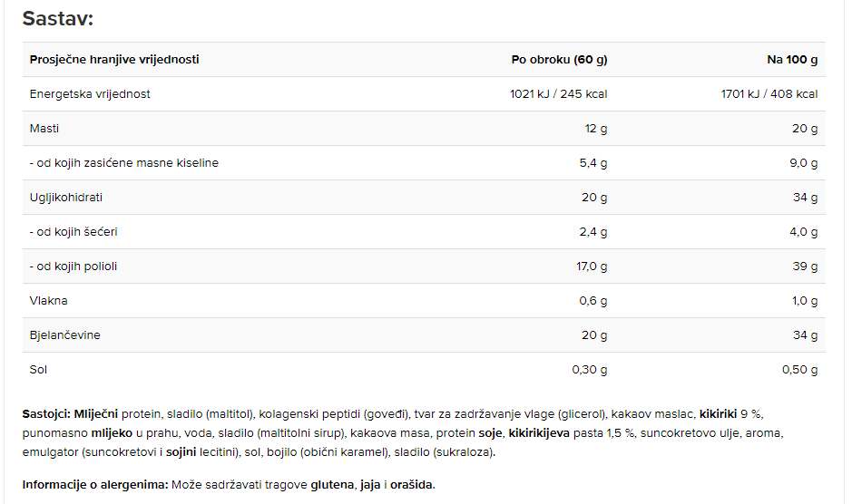Click the Po obroku (60 g) header
The image size is (852, 504).
click(x=559, y=60)
